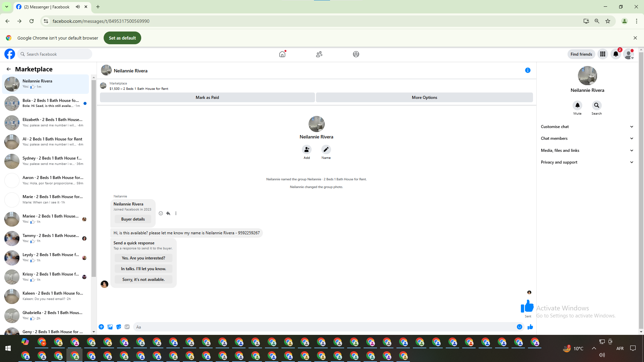Open the Marketplace listing thumbnail in header
Screen dimensions: 644x362
pyautogui.click(x=103, y=86)
